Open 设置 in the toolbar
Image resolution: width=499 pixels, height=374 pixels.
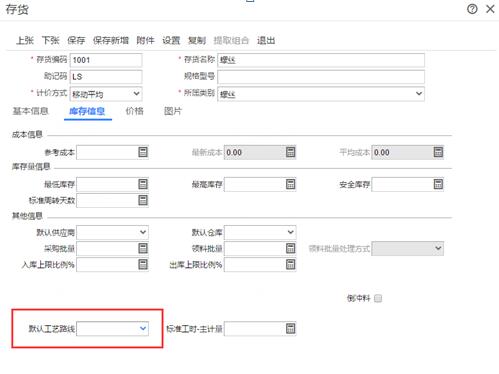pyautogui.click(x=171, y=40)
